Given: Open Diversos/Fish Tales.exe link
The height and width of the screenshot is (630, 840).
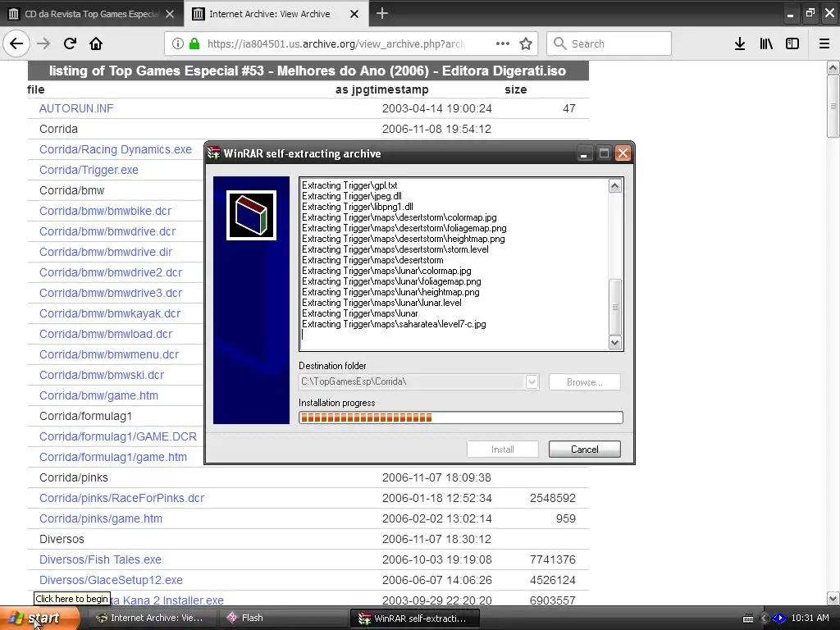Looking at the screenshot, I should coord(100,559).
